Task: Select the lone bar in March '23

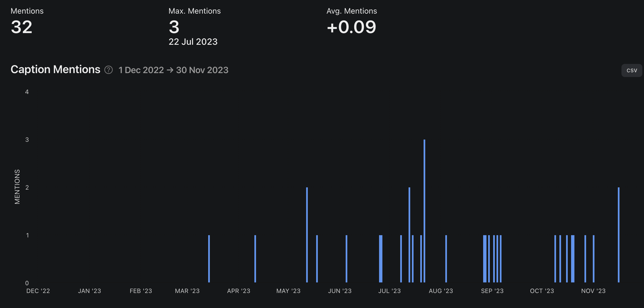Action: point(209,259)
